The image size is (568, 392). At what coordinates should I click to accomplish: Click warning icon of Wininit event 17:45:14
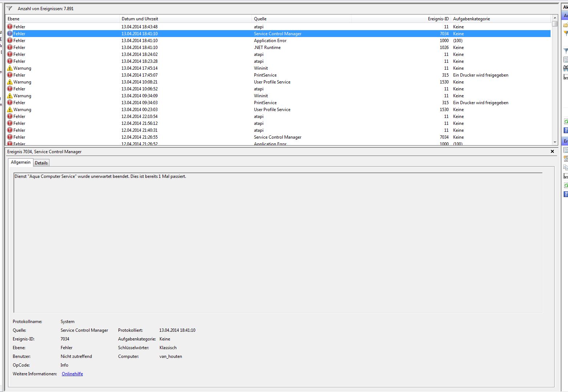[10, 68]
